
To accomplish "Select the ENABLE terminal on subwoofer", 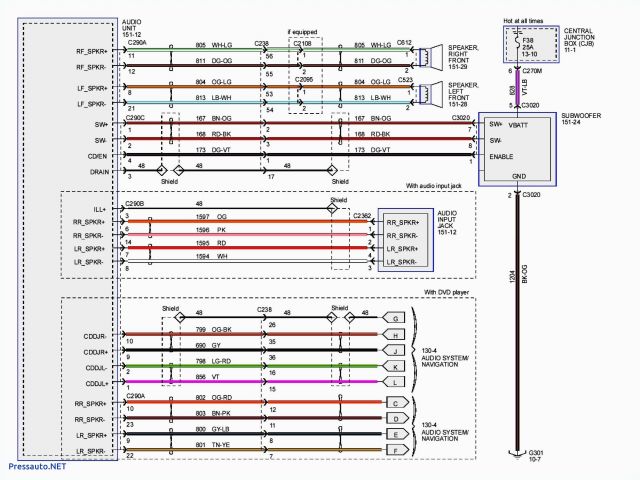I will [503, 157].
